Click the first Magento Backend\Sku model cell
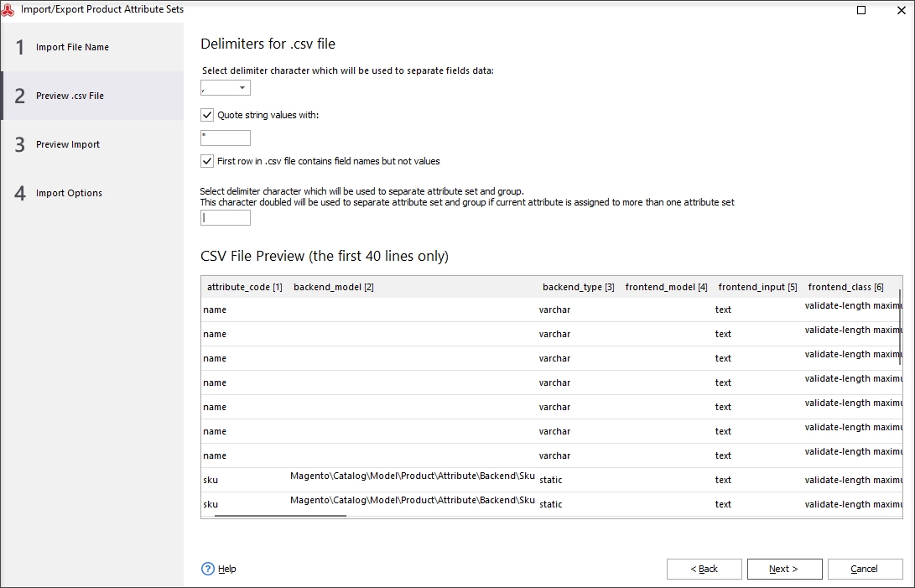Viewport: 915px width, 588px height. pos(413,476)
